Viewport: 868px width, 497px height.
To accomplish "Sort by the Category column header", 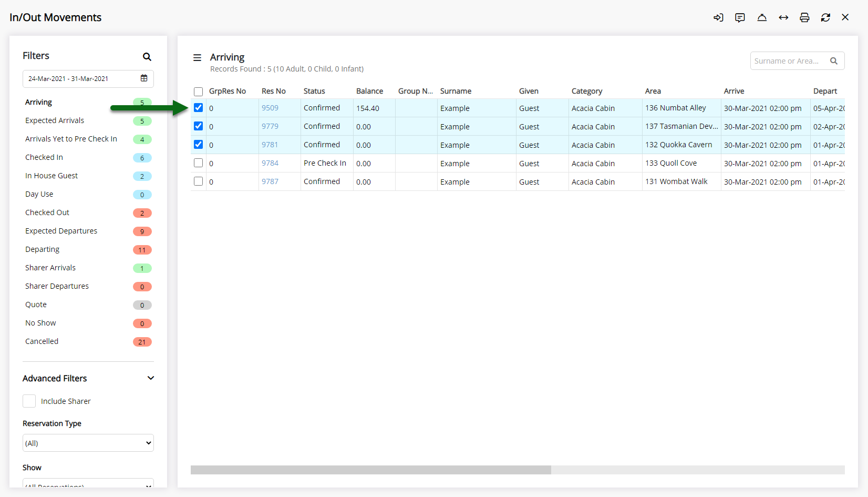I will [587, 91].
